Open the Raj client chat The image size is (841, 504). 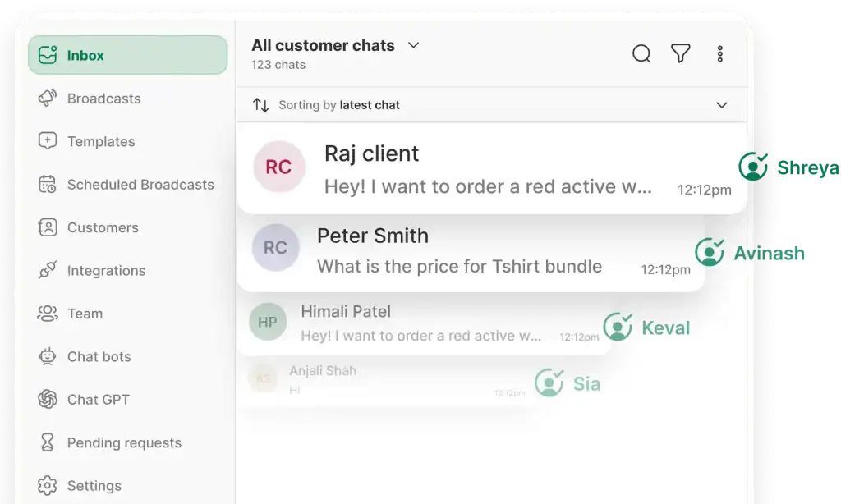[491, 169]
